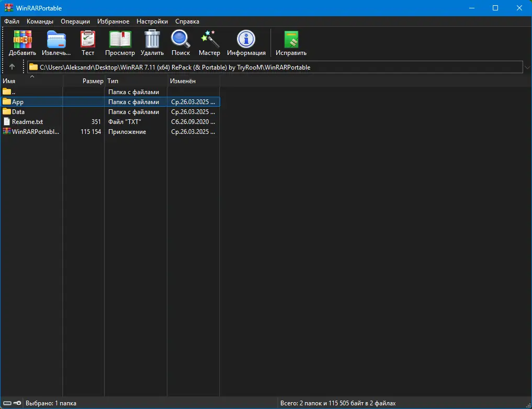Open the Команды menu

pos(40,21)
